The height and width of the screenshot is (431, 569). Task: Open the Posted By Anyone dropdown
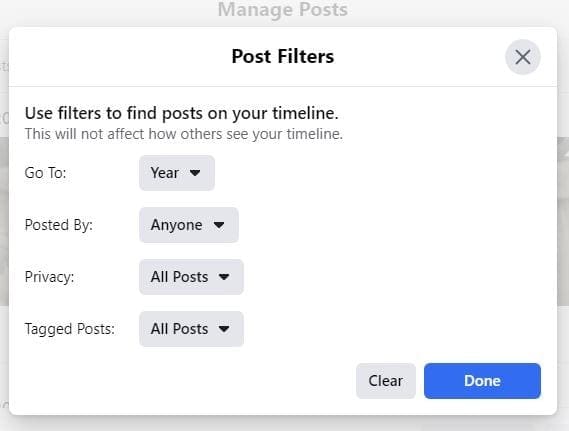coord(189,225)
